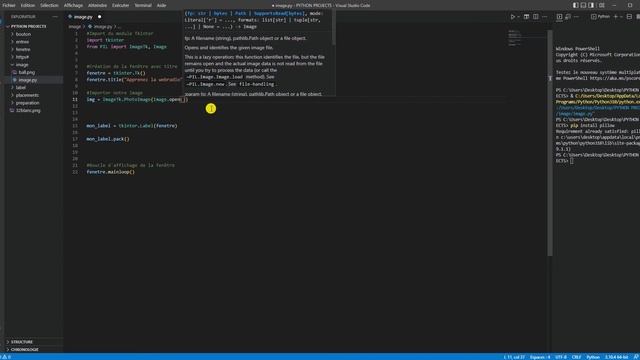Screen dimensions: 640x360
Task: Open terminal panel more actions ellipsis
Action: (576, 17)
